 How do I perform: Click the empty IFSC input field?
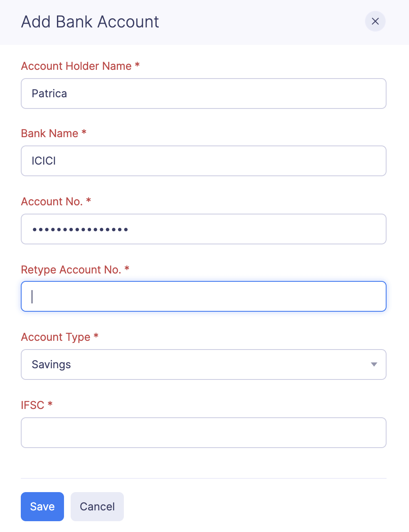[204, 433]
